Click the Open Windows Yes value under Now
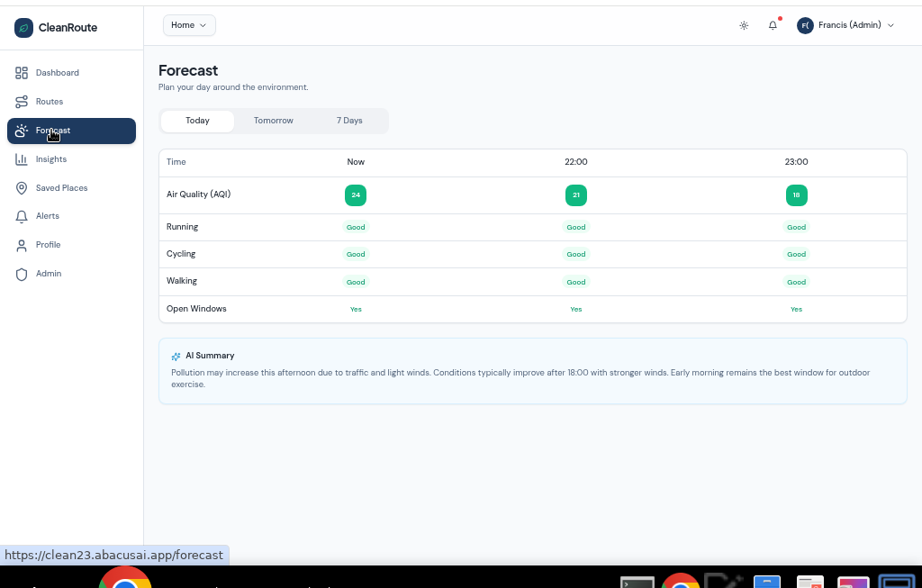 (356, 309)
